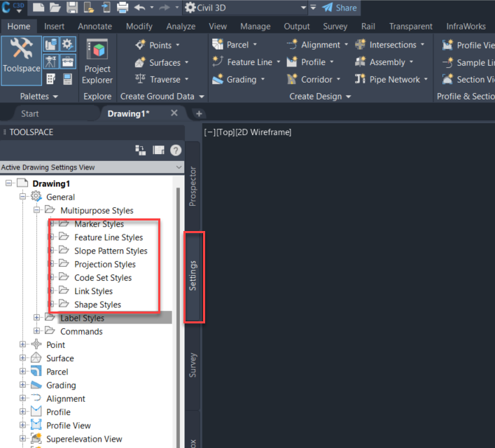This screenshot has width=495, height=448.
Task: Add a new drawing tab with plus
Action: pos(199,113)
